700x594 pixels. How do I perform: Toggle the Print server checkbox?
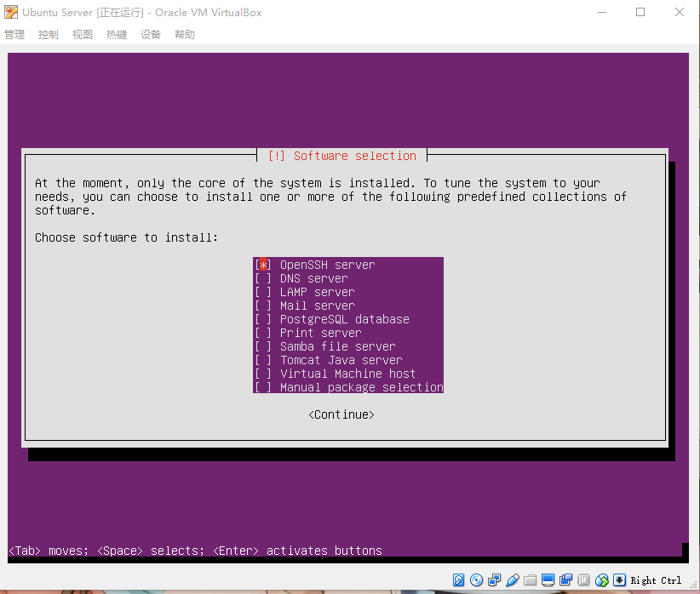263,333
